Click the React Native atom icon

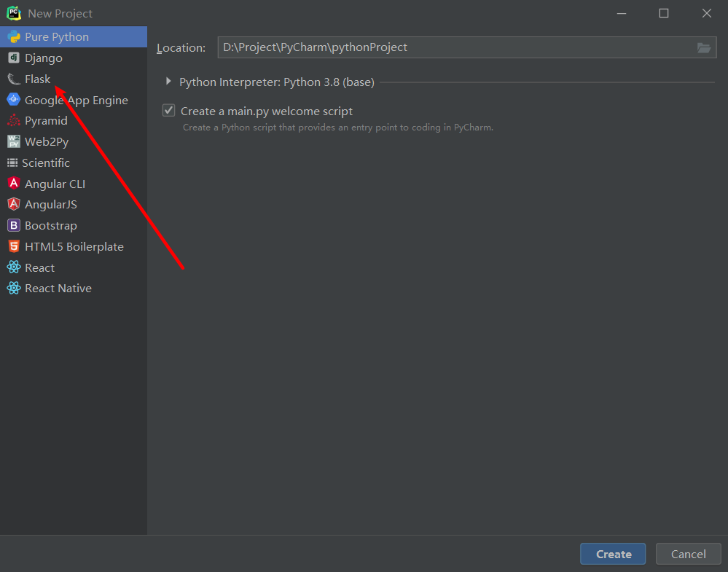[x=14, y=289]
